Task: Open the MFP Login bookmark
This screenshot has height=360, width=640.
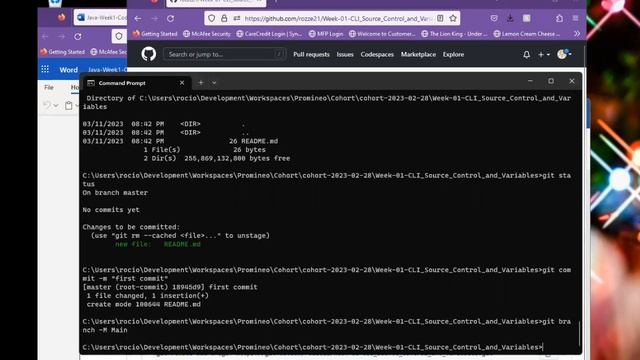Action: (x=326, y=34)
